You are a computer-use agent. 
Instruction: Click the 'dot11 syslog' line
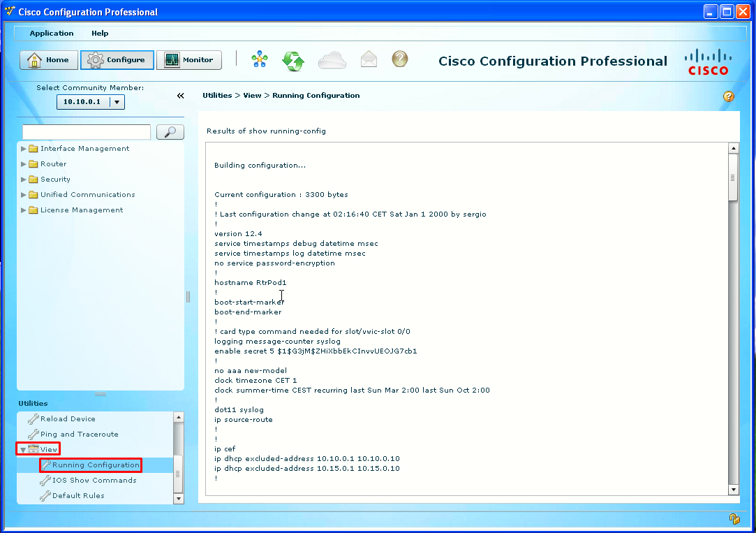tap(239, 410)
